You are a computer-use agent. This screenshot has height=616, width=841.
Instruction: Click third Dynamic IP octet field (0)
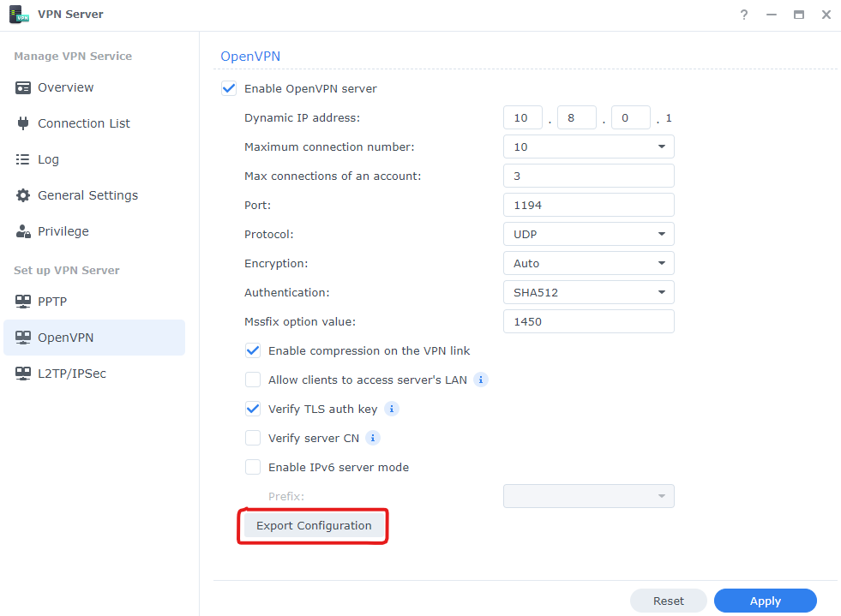tap(631, 117)
